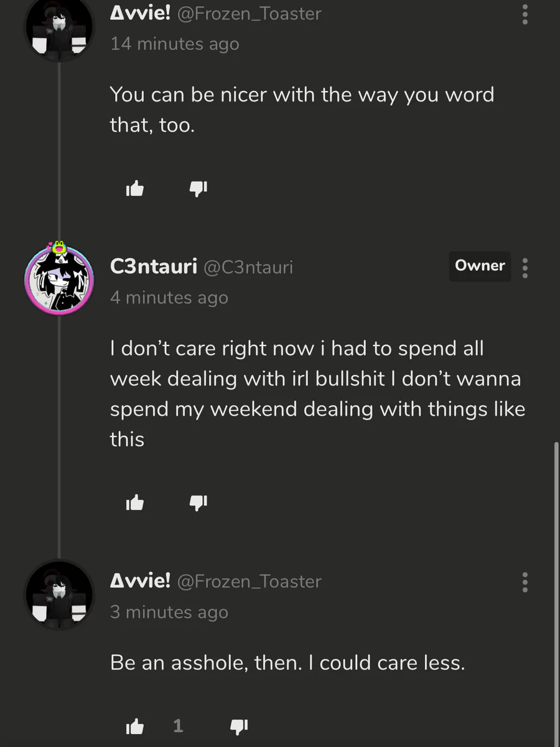
Task: Click the @C3ntauri handle
Action: [248, 267]
